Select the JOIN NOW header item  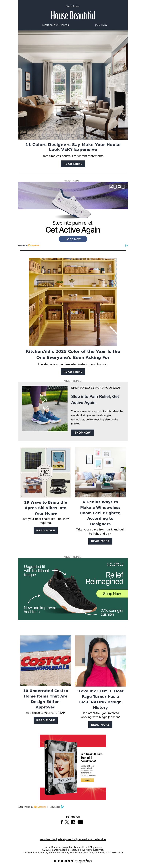(101, 25)
